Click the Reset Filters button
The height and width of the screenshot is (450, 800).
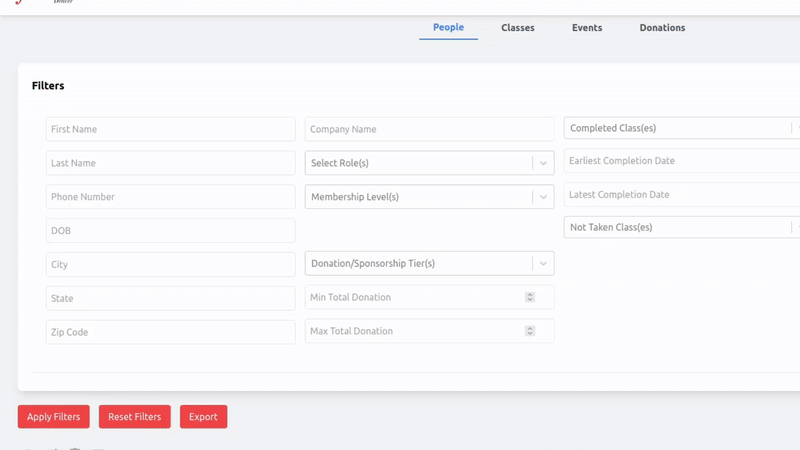pyautogui.click(x=135, y=417)
